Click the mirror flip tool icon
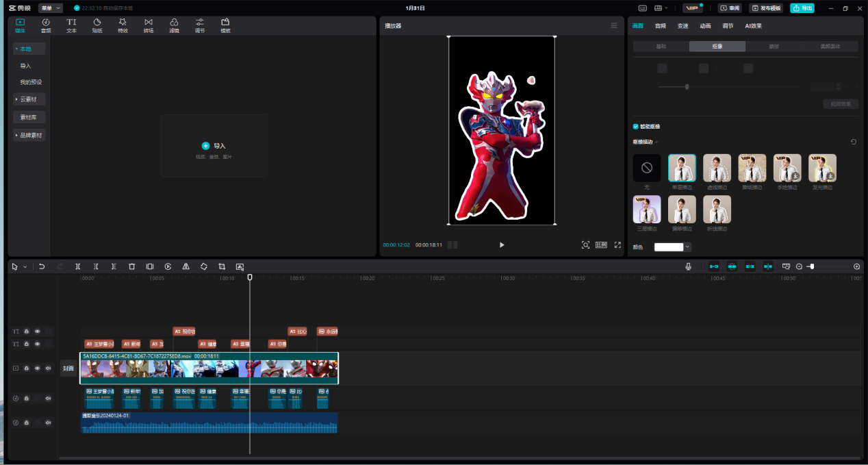The height and width of the screenshot is (465, 868). pos(186,266)
